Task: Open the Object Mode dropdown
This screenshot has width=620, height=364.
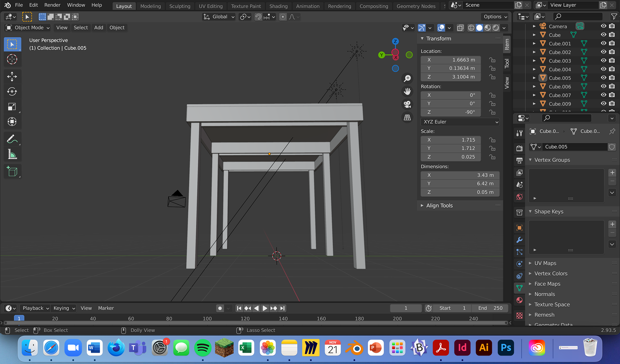Action: point(28,28)
